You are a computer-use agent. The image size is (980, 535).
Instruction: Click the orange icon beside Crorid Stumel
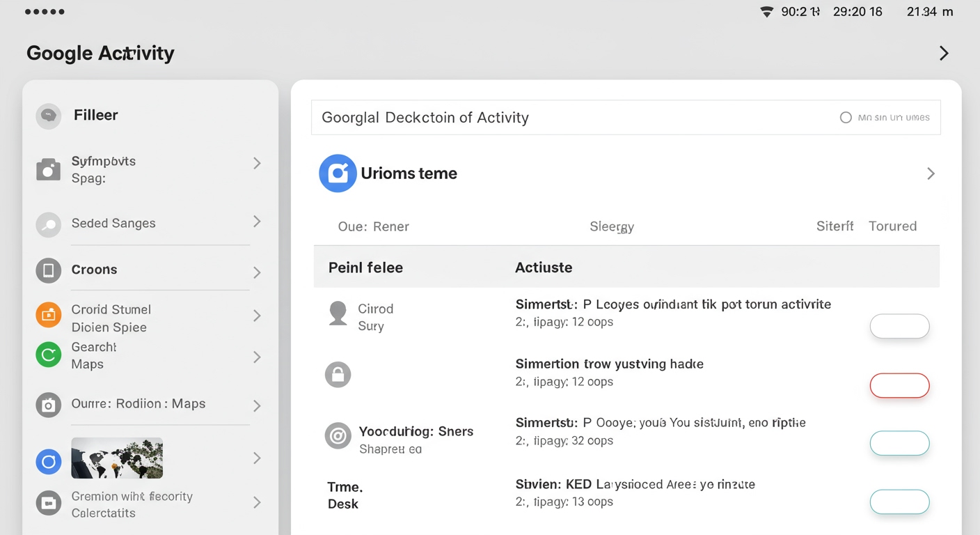coord(48,315)
